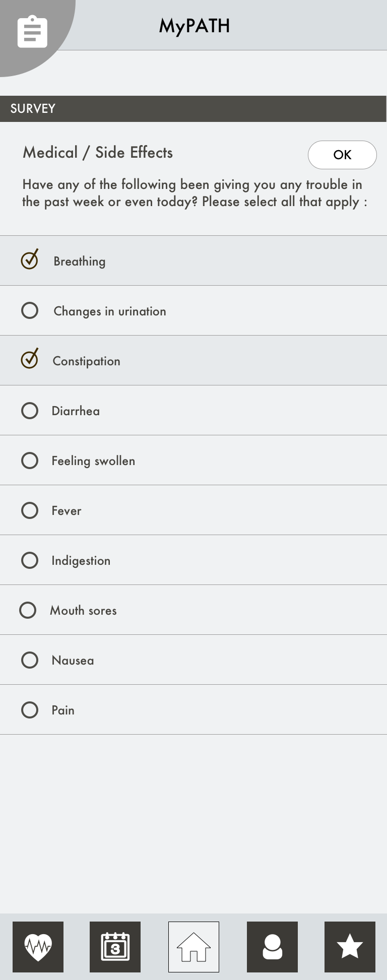Check the Feeling swollen option
The image size is (387, 980).
tap(193, 460)
